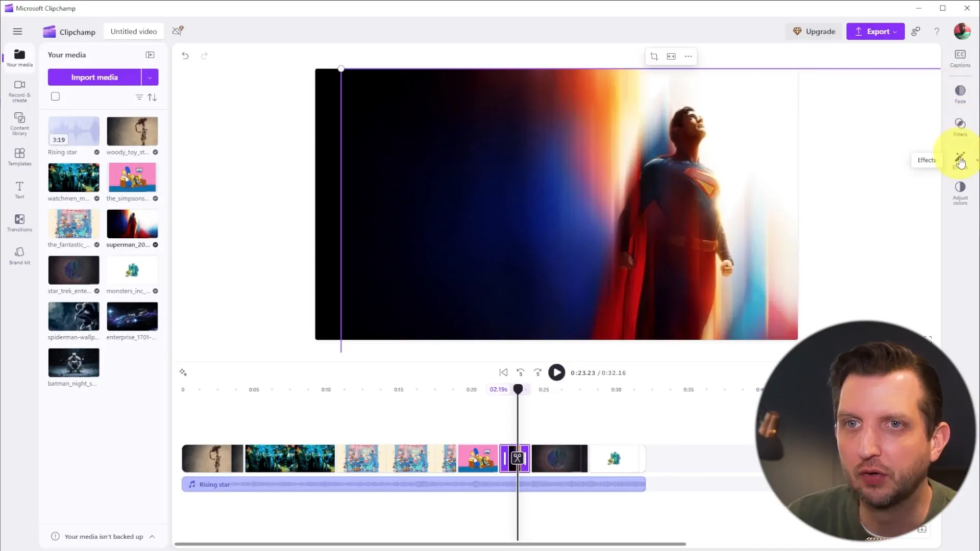Expand the Import media dropdown arrow

pyautogui.click(x=150, y=77)
